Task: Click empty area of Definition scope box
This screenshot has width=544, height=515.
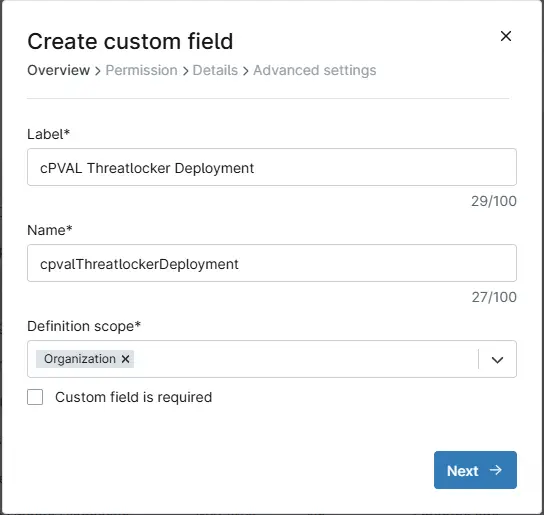Action: pyautogui.click(x=305, y=359)
